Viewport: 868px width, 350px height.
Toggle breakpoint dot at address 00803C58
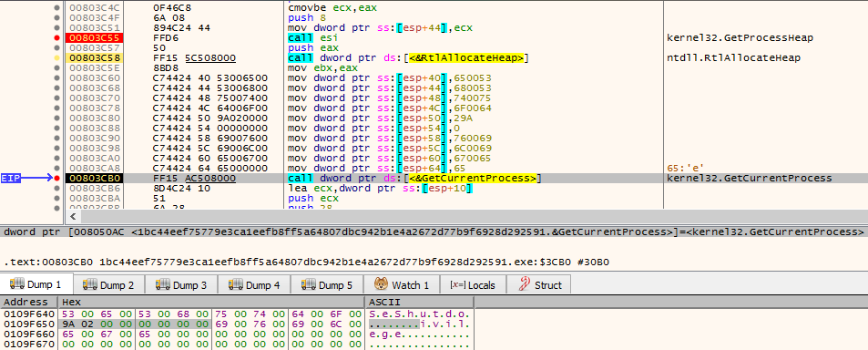coord(56,57)
